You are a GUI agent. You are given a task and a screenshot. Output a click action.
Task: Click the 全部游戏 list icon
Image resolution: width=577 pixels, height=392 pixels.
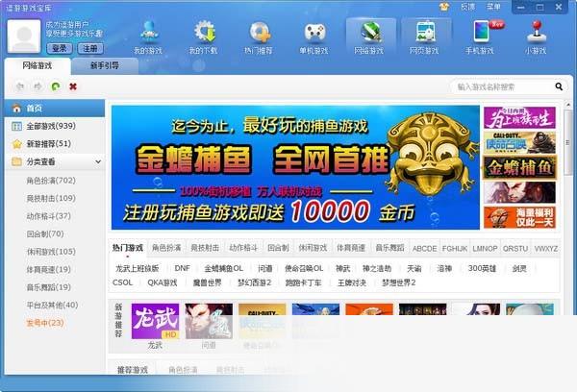tap(16, 126)
